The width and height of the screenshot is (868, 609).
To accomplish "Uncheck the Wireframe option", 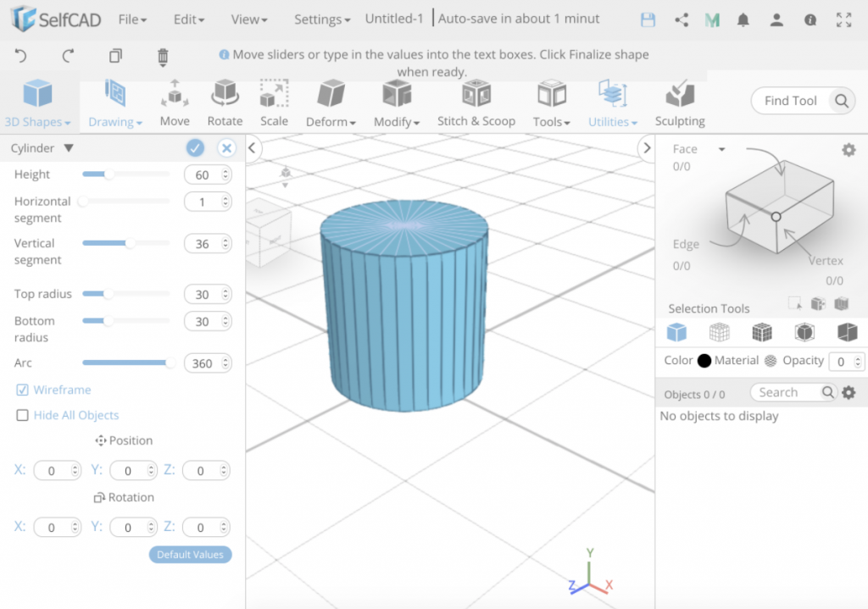I will pyautogui.click(x=23, y=390).
